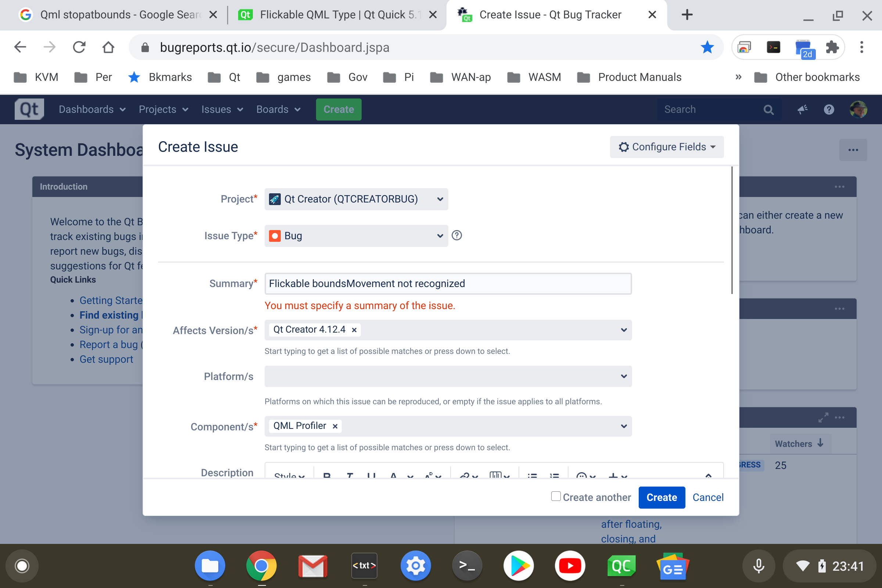This screenshot has height=588, width=882.
Task: Click the bookmark star in address bar
Action: click(707, 48)
